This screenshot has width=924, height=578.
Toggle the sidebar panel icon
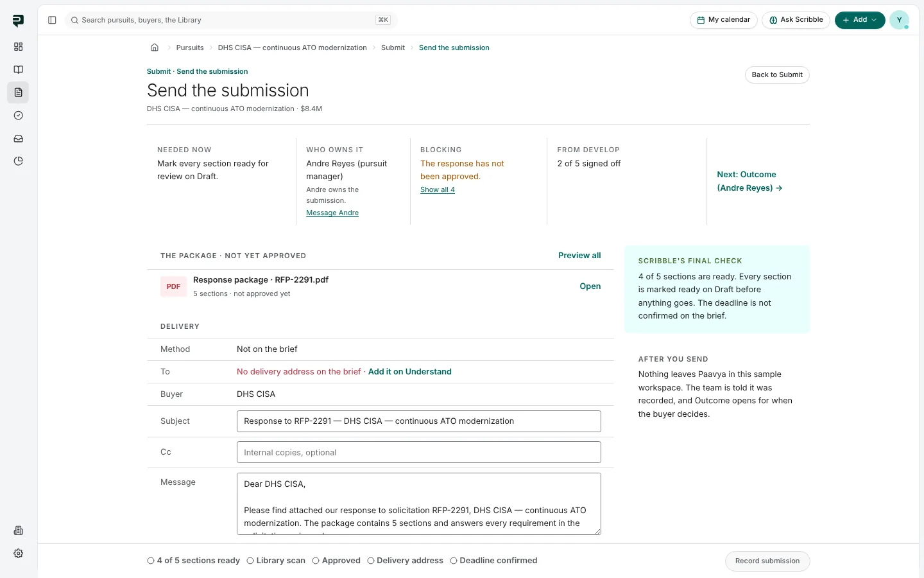52,20
